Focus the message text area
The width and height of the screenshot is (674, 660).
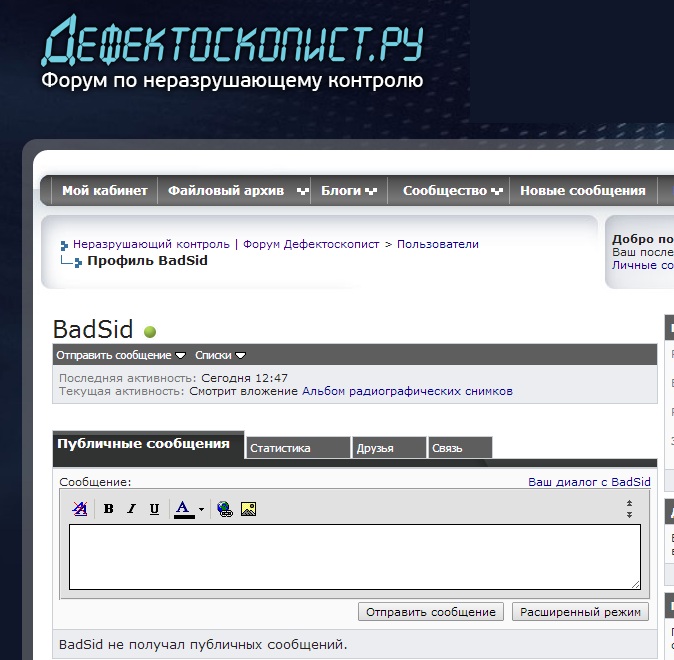tap(355, 557)
